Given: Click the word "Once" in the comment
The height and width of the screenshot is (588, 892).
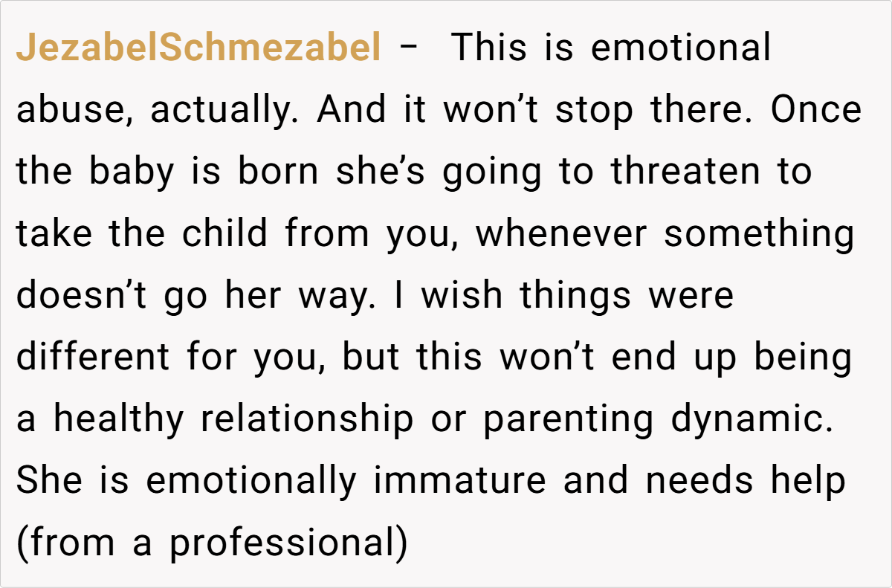Looking at the screenshot, I should 815,111.
